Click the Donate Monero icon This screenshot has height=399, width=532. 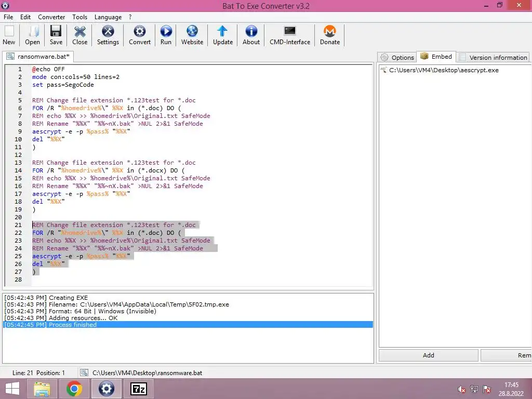click(330, 31)
